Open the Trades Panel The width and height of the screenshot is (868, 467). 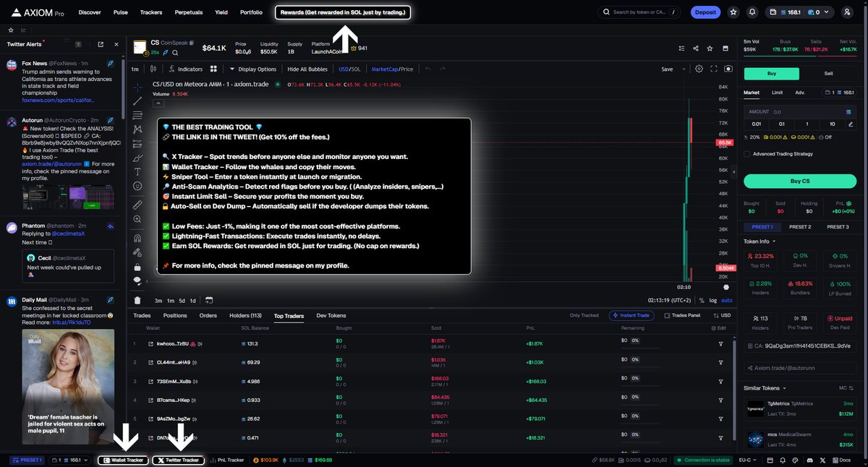(681, 315)
